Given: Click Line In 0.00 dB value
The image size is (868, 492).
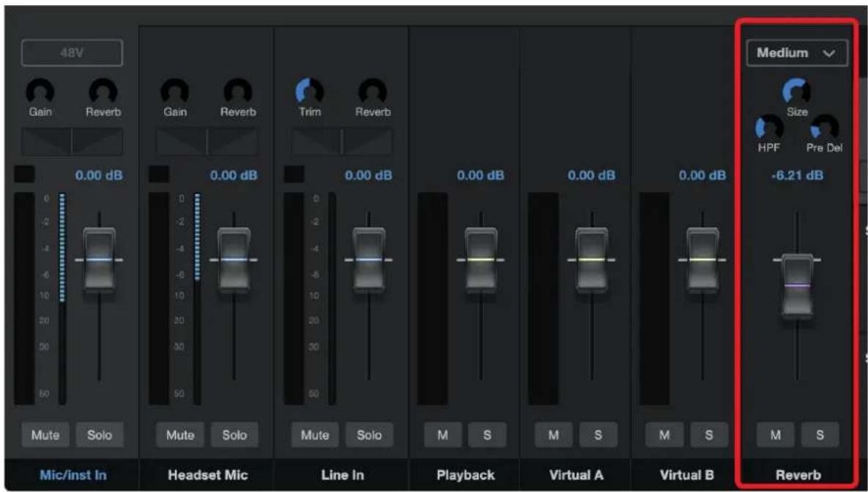Looking at the screenshot, I should tap(368, 176).
